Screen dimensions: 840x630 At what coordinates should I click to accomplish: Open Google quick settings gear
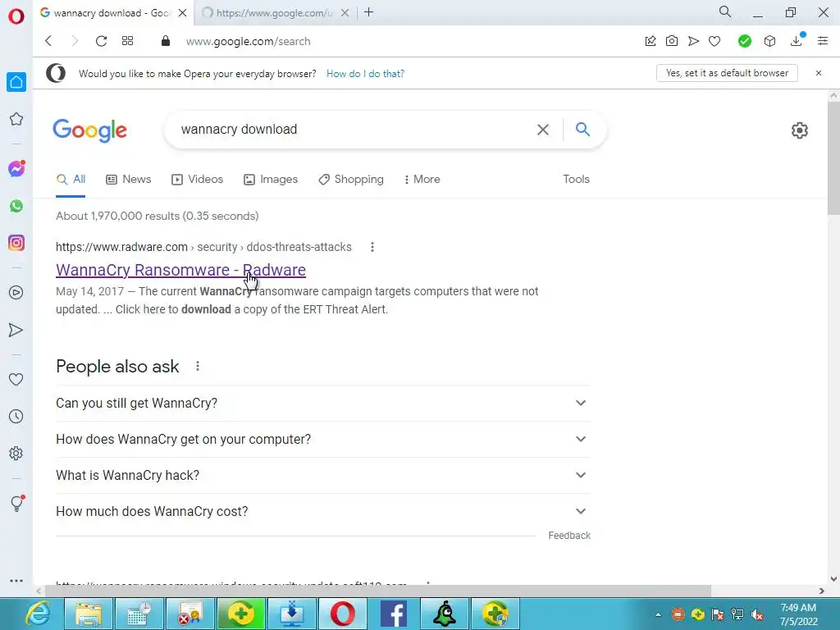pyautogui.click(x=799, y=130)
